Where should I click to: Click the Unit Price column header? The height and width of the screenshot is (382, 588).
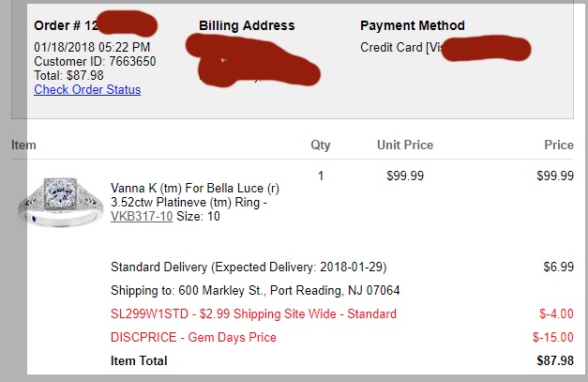[x=404, y=145]
